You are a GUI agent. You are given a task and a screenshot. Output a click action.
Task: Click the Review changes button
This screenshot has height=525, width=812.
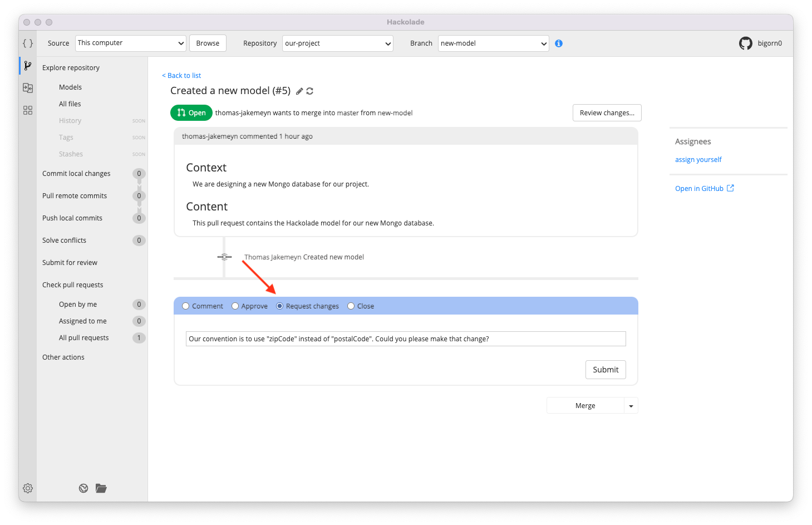(x=607, y=112)
